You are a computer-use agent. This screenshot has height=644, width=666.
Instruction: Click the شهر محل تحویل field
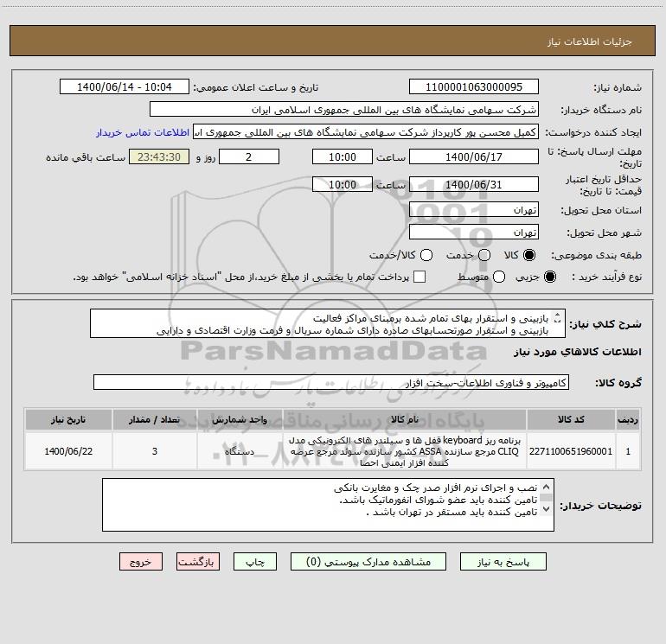click(x=474, y=232)
